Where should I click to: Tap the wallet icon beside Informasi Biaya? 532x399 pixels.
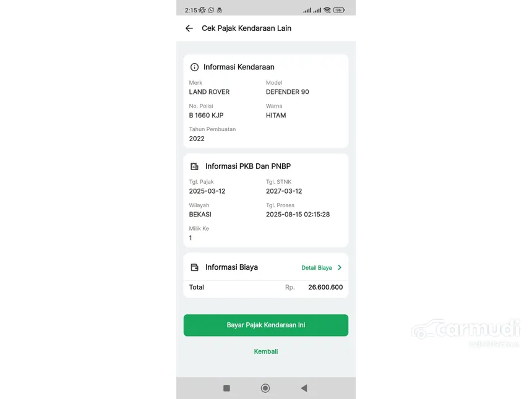click(194, 267)
